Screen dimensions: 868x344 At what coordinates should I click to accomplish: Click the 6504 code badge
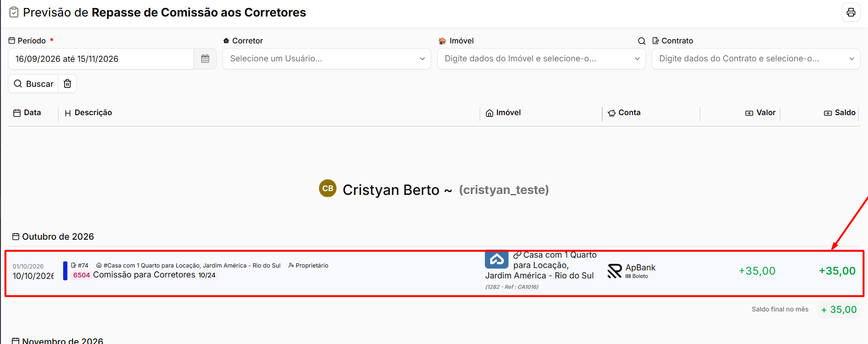pos(82,275)
